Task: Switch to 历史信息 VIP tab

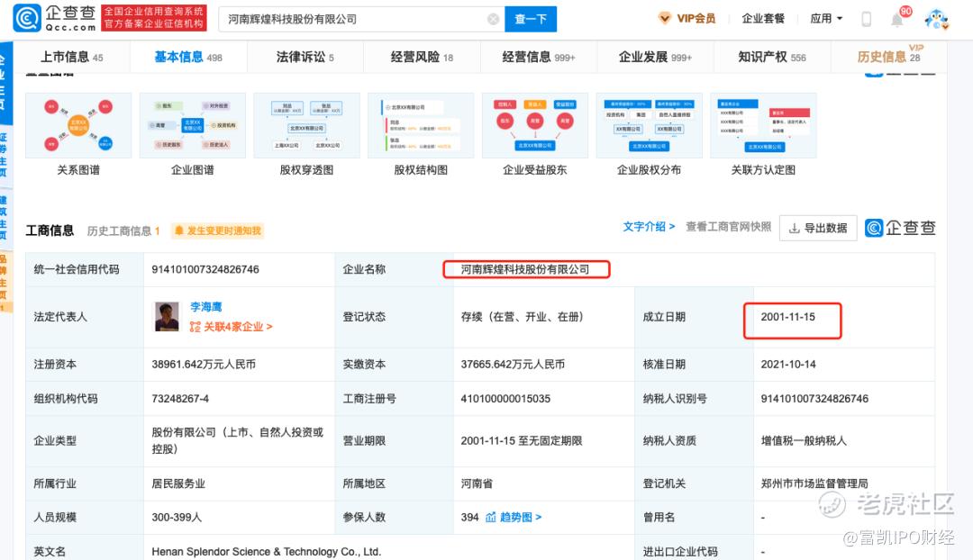Action: coord(888,57)
